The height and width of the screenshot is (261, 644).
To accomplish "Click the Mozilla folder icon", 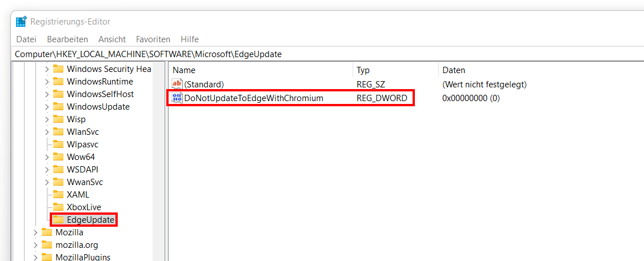I will tap(47, 232).
